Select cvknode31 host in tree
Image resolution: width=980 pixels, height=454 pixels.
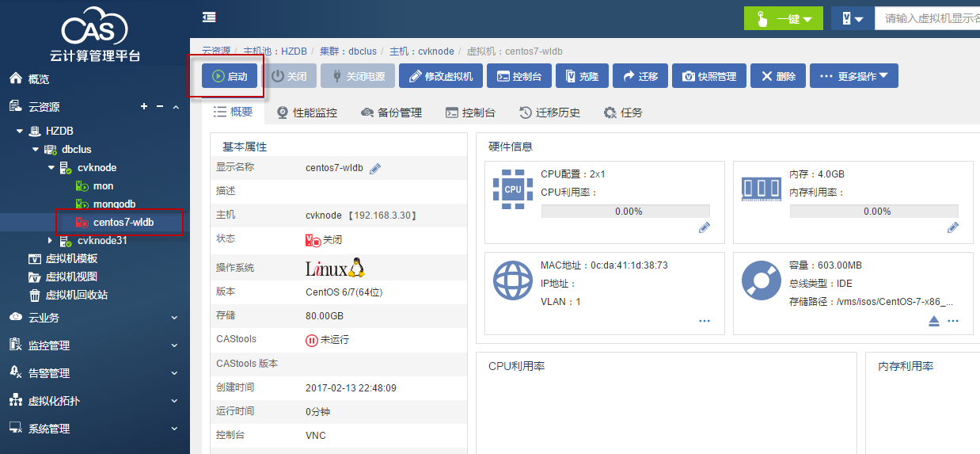coord(102,240)
